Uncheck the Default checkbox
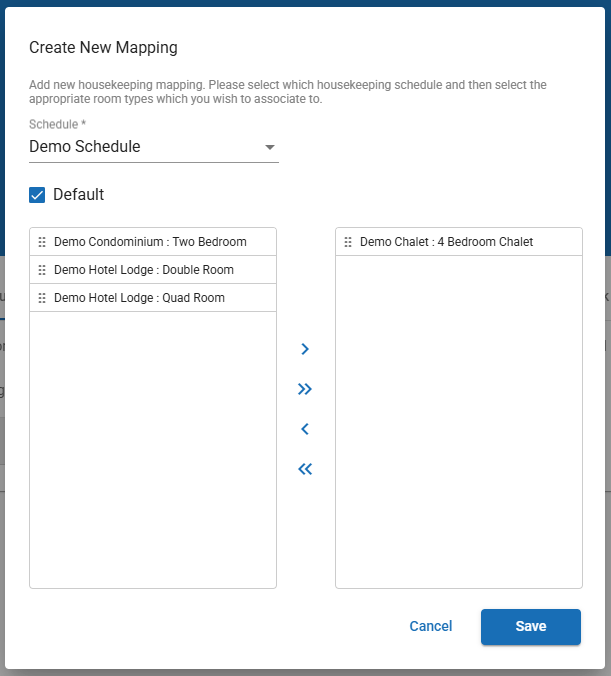This screenshot has height=676, width=611. coord(38,195)
